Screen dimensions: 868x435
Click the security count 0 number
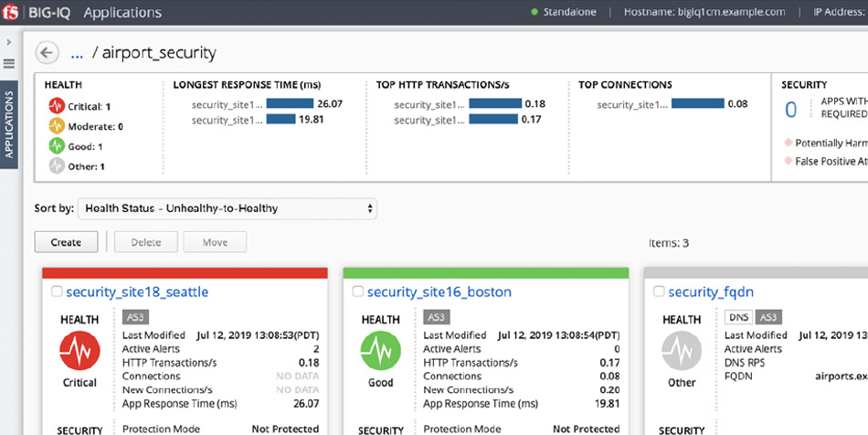[x=790, y=111]
